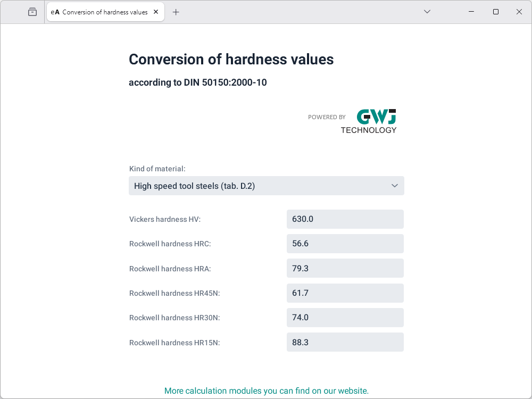Click the Vickers hardness HV input field
Image resolution: width=532 pixels, height=399 pixels.
click(x=345, y=219)
